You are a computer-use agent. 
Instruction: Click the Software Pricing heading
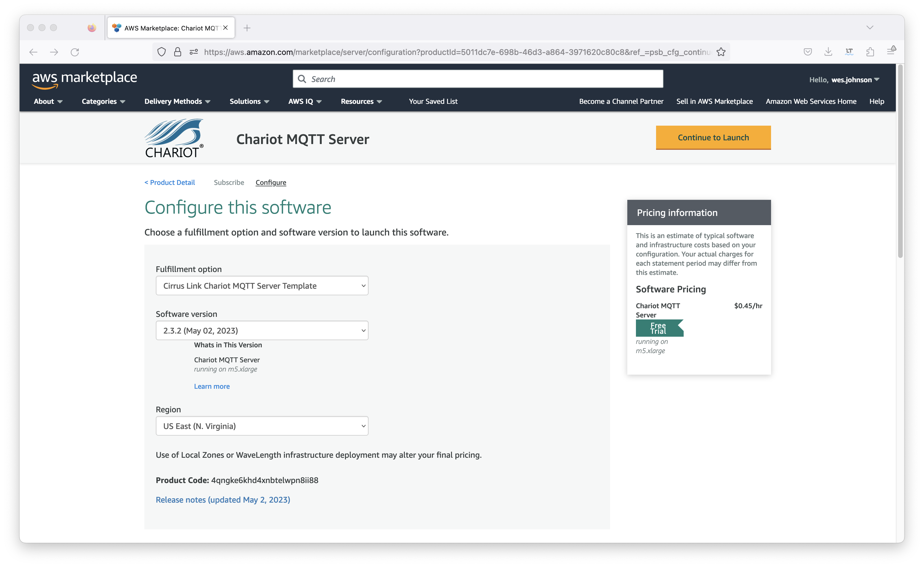[x=670, y=289]
